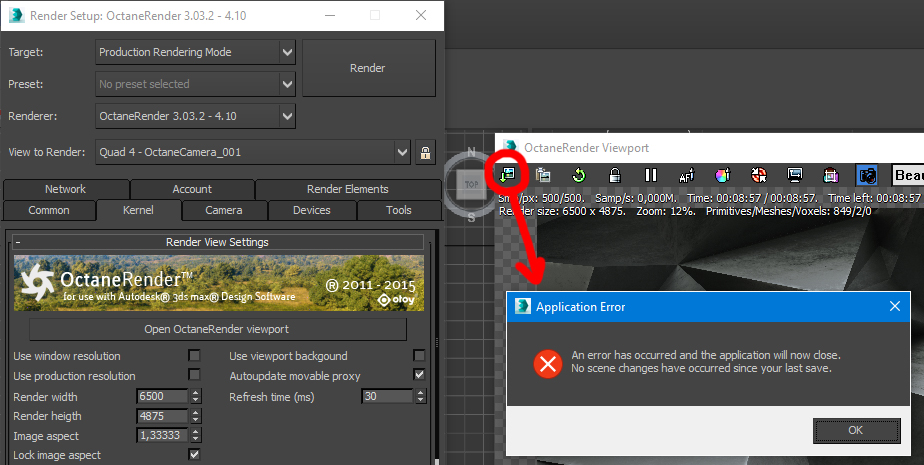Toggle Use window resolution checkbox

tap(194, 355)
